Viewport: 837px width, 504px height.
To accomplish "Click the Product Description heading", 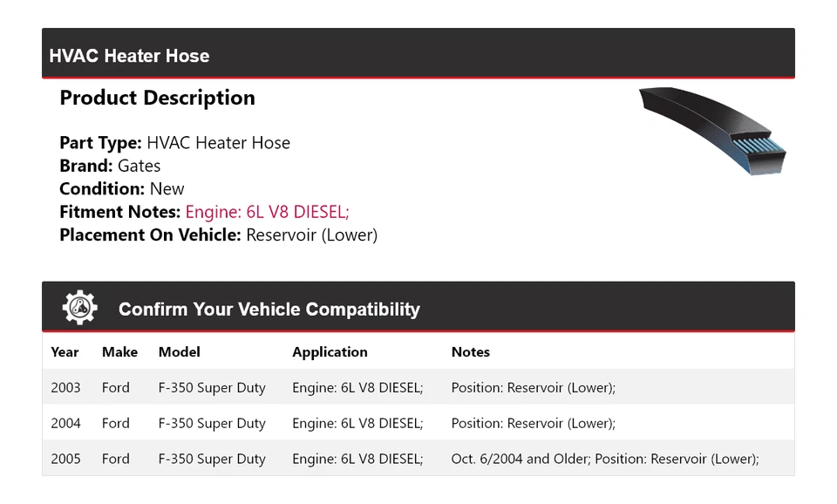I will pos(157,98).
